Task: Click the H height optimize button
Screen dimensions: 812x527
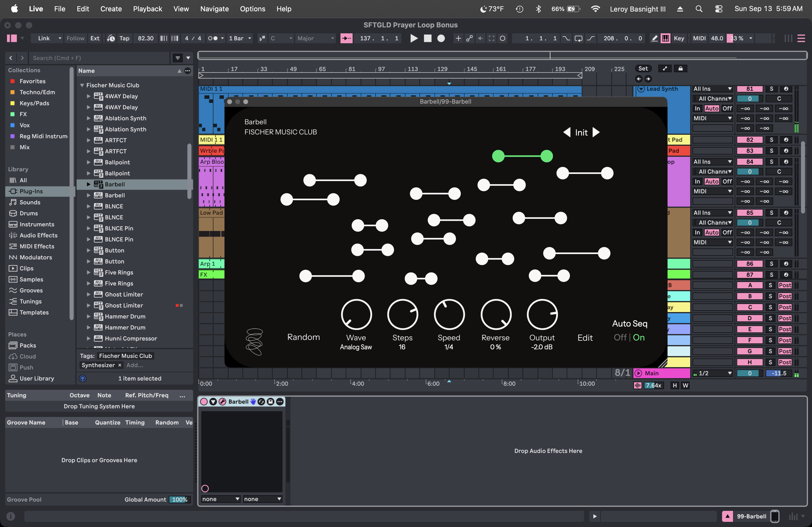Action: pos(675,386)
